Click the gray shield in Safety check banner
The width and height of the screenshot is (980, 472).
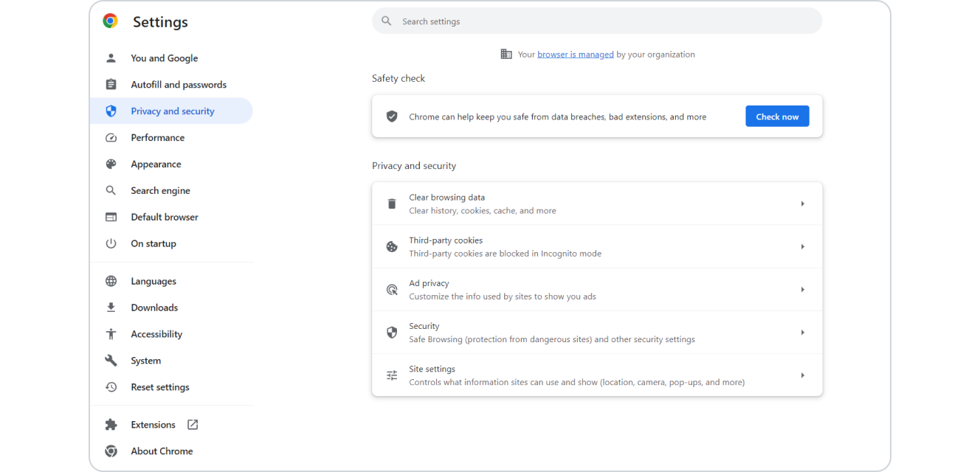click(x=392, y=116)
